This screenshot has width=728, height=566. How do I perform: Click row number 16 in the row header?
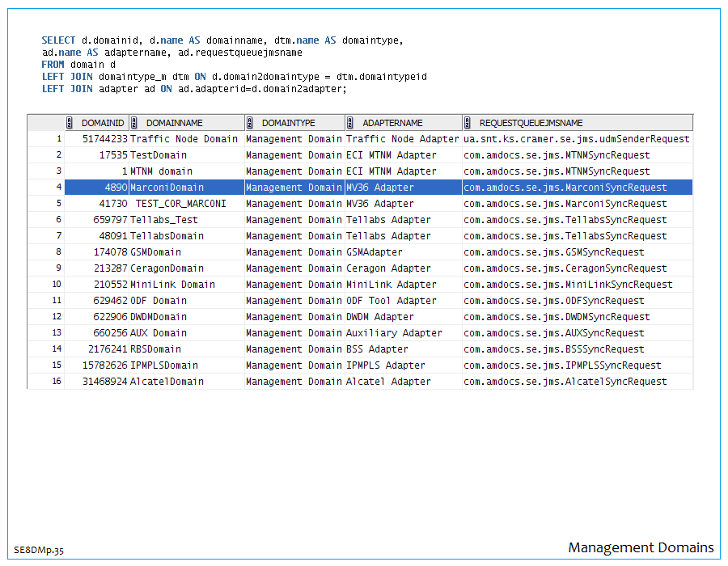coord(57,382)
